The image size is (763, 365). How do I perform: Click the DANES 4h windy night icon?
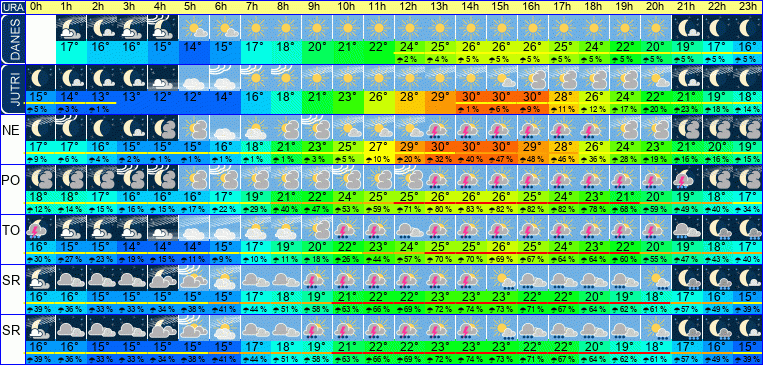[164, 27]
